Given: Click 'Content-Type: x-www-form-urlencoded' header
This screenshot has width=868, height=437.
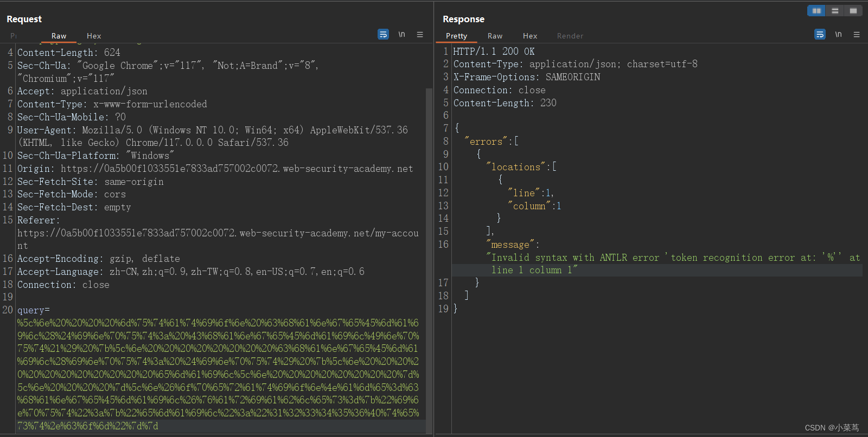Looking at the screenshot, I should pyautogui.click(x=112, y=104).
